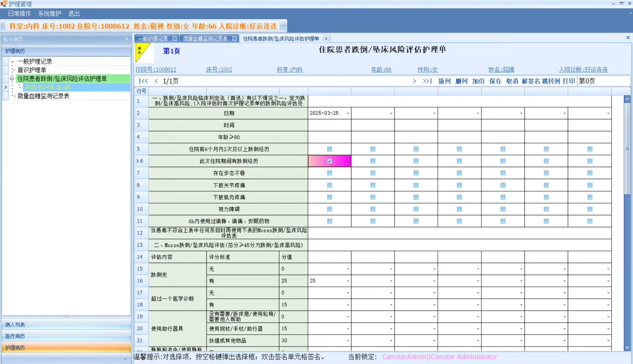Close the 一般护理记录 tab
The width and height of the screenshot is (633, 364).
(x=175, y=39)
